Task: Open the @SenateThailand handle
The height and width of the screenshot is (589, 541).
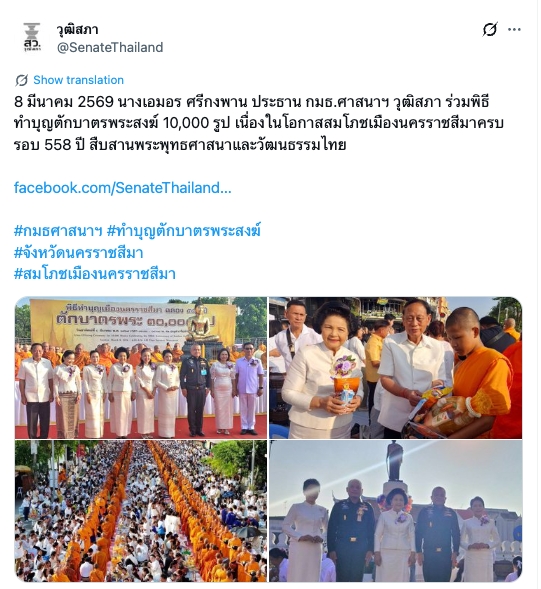Action: tap(110, 48)
